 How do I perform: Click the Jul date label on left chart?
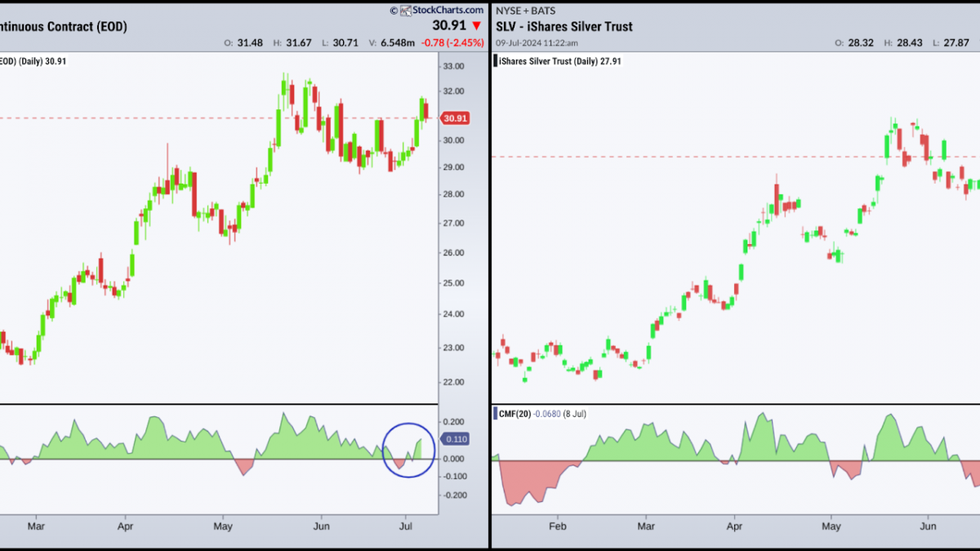click(405, 527)
